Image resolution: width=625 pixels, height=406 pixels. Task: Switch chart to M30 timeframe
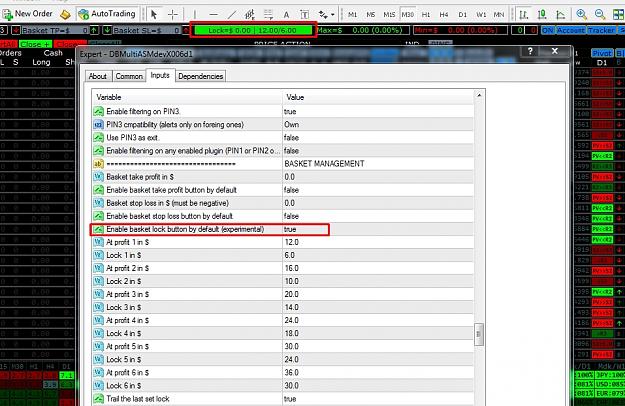pos(407,15)
